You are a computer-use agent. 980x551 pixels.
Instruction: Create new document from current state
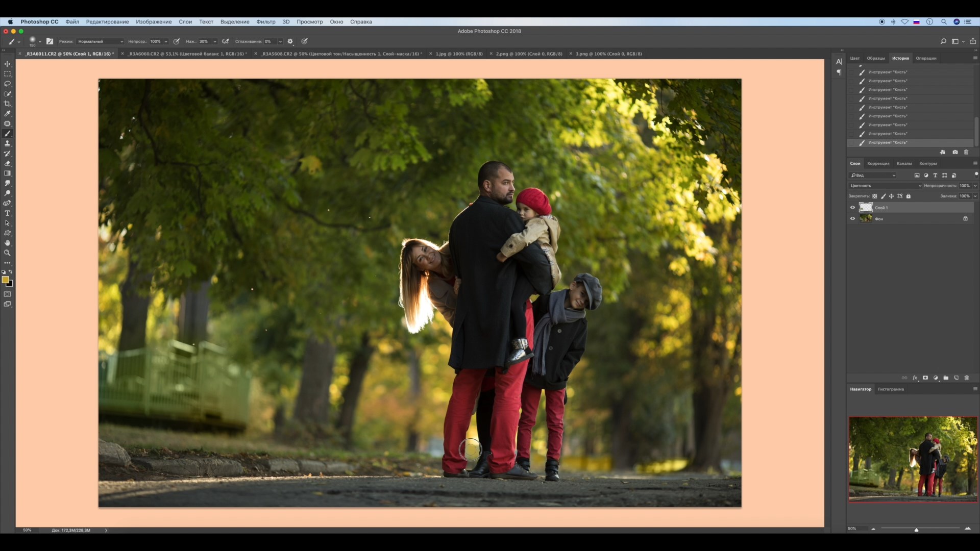pyautogui.click(x=943, y=152)
